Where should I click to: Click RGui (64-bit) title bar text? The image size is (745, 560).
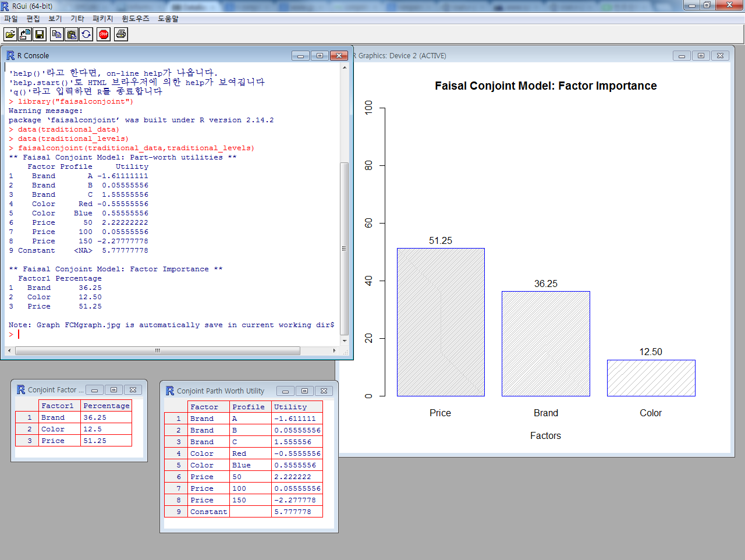pyautogui.click(x=32, y=6)
